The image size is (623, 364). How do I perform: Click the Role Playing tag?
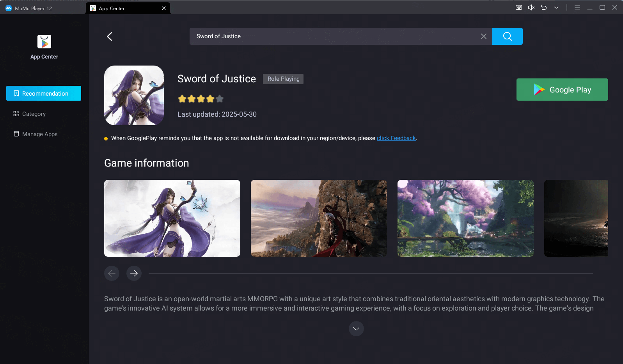tap(283, 79)
